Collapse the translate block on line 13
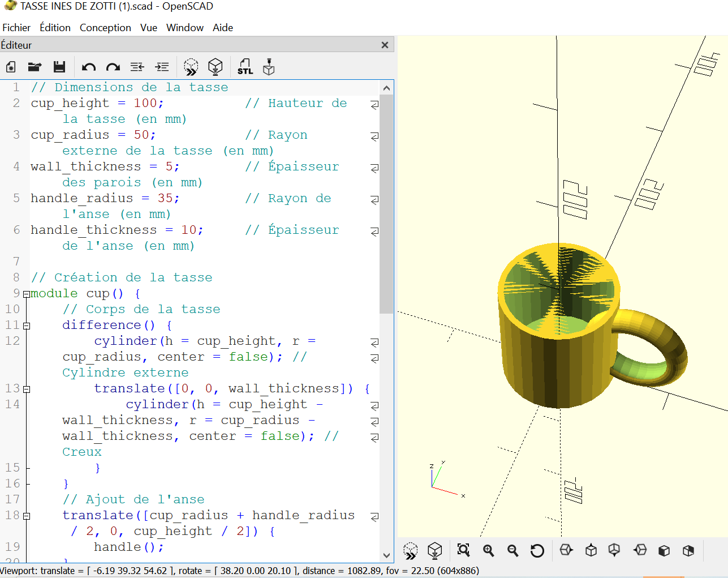The height and width of the screenshot is (578, 728). click(26, 389)
